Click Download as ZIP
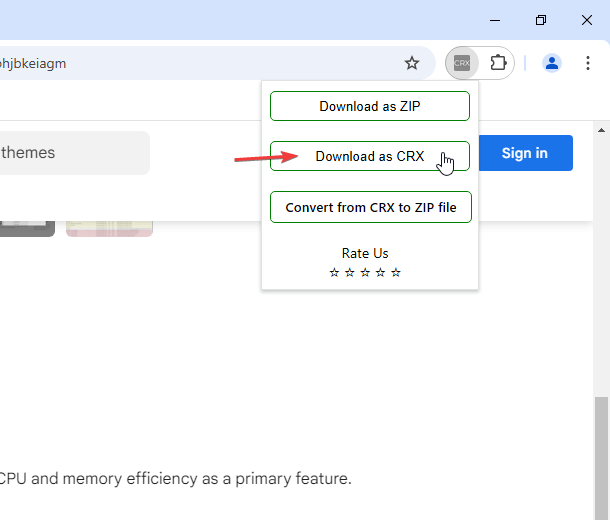610x520 pixels. 370,106
